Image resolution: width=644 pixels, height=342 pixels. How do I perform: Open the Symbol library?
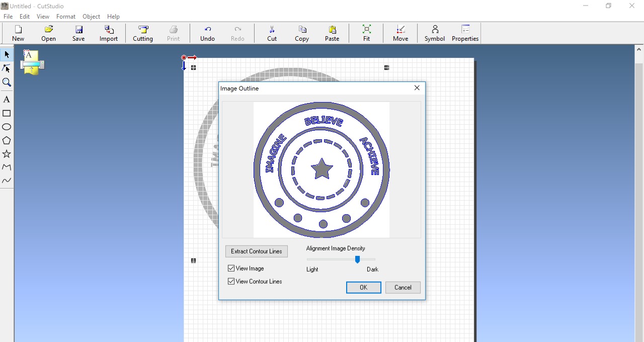435,34
